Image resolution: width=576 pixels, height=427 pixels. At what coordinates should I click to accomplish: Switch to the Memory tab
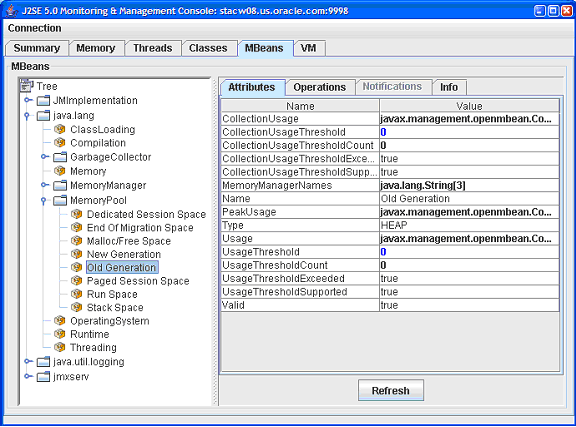click(x=96, y=48)
